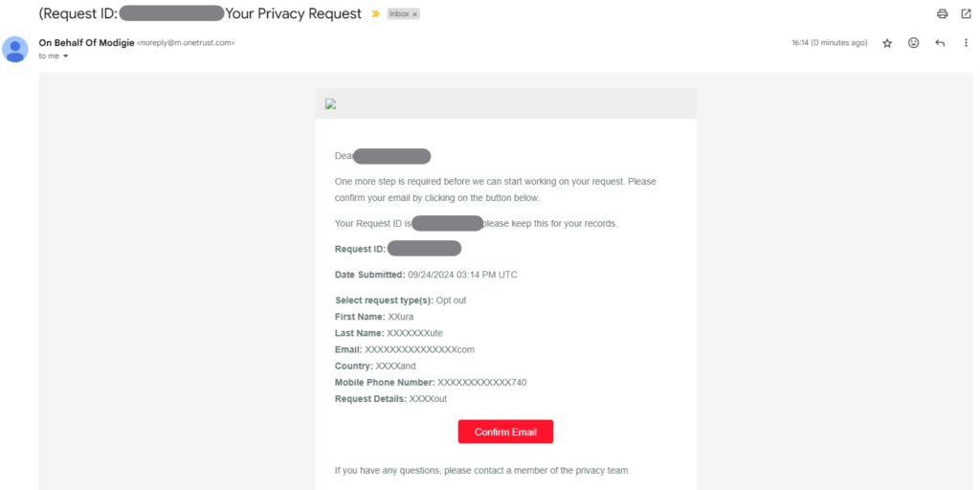Expand the "to me" recipient details

pos(65,56)
